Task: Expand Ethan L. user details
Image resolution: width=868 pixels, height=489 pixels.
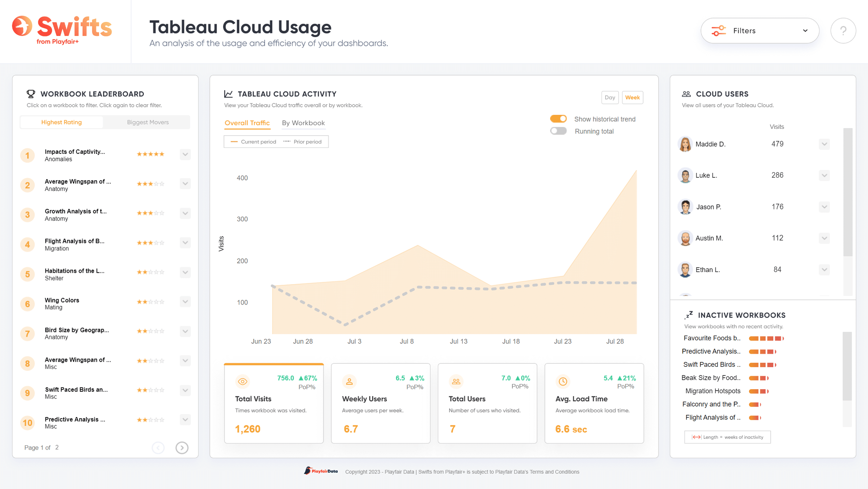Action: coord(824,270)
